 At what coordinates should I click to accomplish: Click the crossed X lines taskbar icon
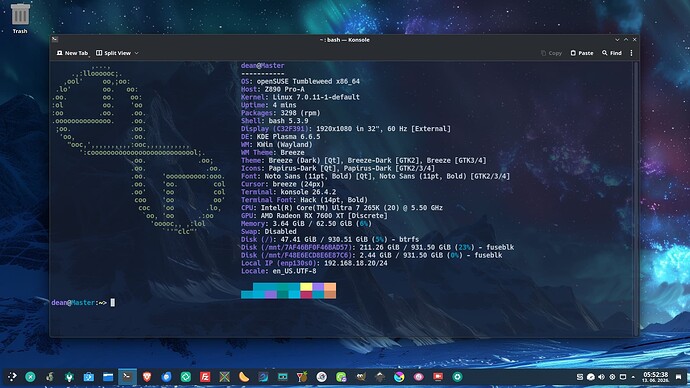click(224, 377)
